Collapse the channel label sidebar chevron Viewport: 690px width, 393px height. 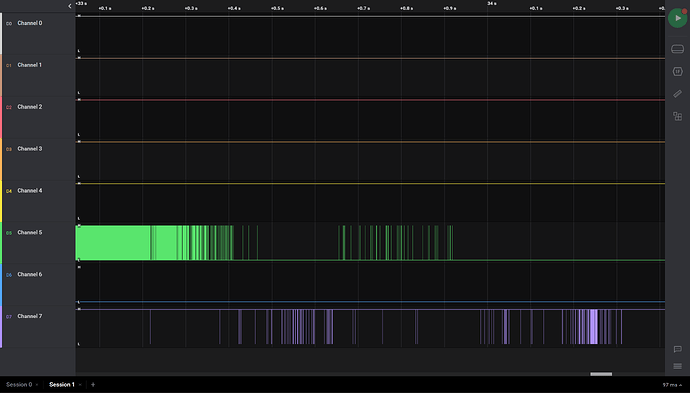[70, 6]
